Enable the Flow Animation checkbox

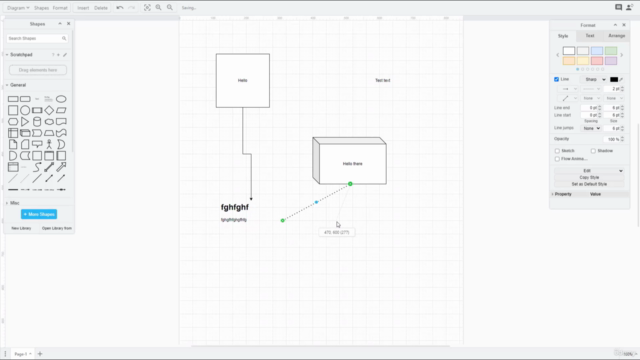(557, 159)
